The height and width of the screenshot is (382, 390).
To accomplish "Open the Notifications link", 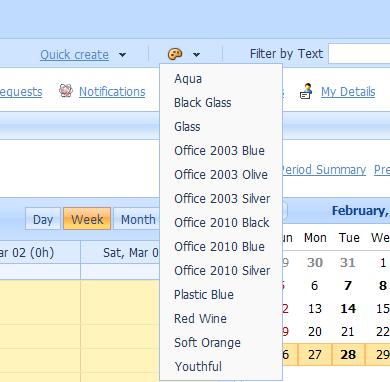I will coord(112,92).
